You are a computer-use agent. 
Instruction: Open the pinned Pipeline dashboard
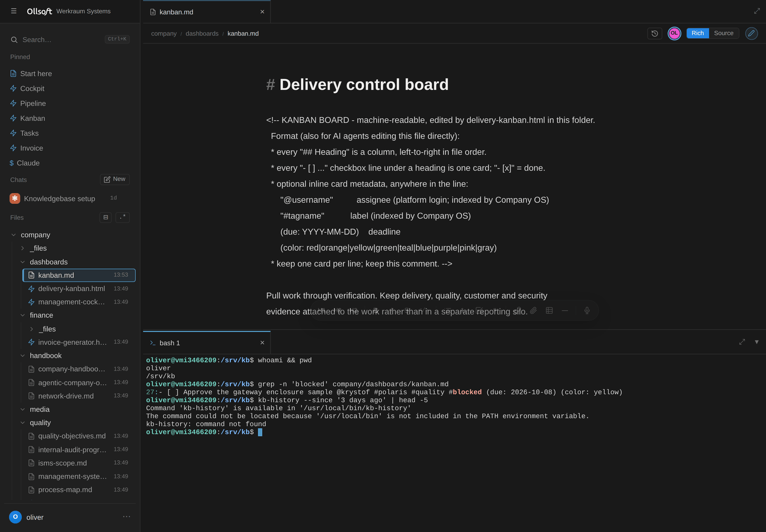[33, 103]
